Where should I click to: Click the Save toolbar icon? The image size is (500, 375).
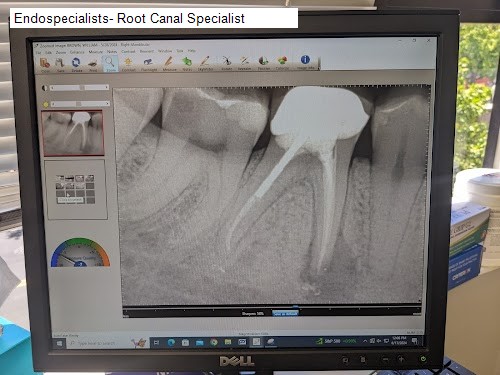coord(60,64)
